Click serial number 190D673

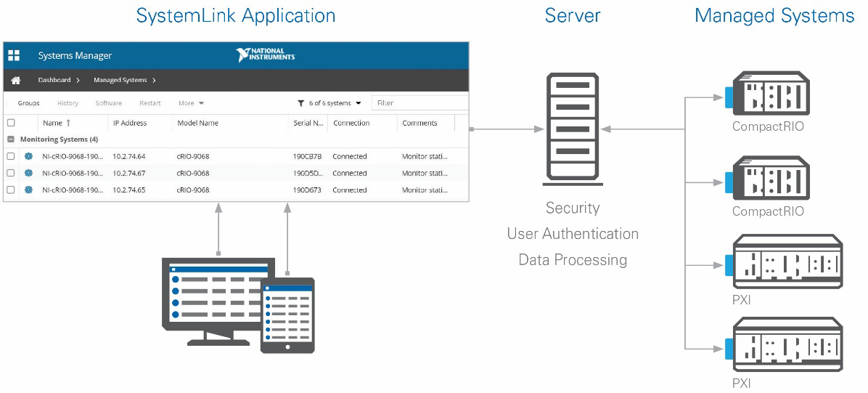pos(307,190)
